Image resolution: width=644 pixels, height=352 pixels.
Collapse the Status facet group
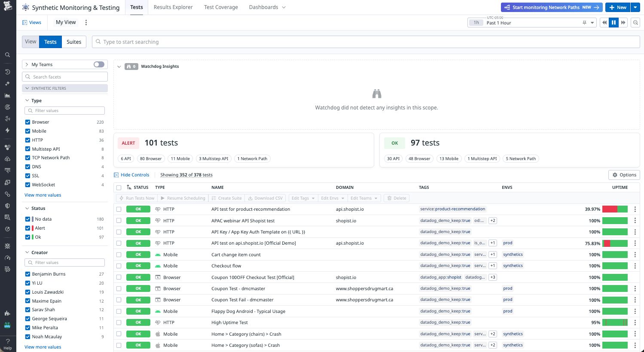(x=27, y=208)
